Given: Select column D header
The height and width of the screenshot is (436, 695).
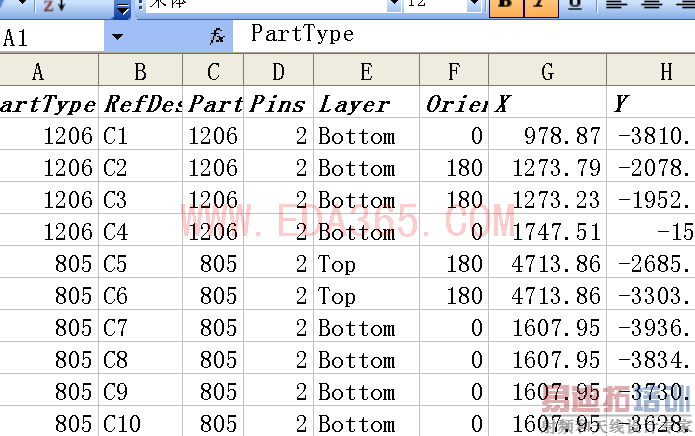Looking at the screenshot, I should (x=278, y=71).
